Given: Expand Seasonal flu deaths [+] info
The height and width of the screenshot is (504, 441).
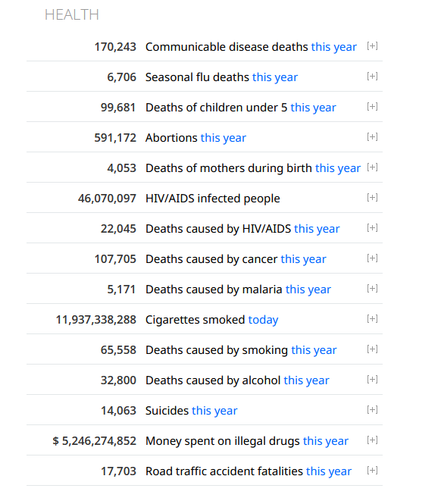Looking at the screenshot, I should point(372,77).
